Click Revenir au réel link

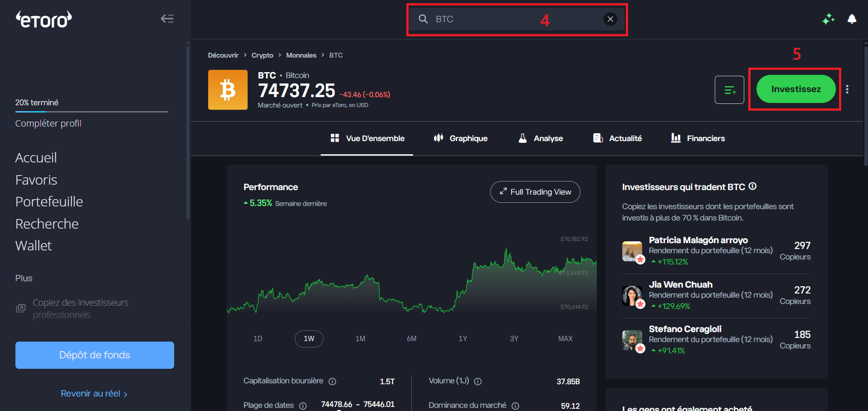(x=94, y=394)
